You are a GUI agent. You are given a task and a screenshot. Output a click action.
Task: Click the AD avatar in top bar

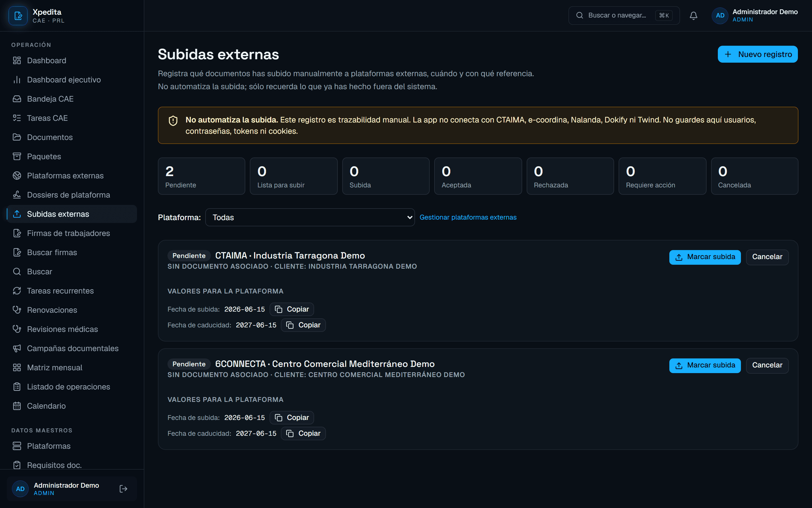[x=720, y=16]
